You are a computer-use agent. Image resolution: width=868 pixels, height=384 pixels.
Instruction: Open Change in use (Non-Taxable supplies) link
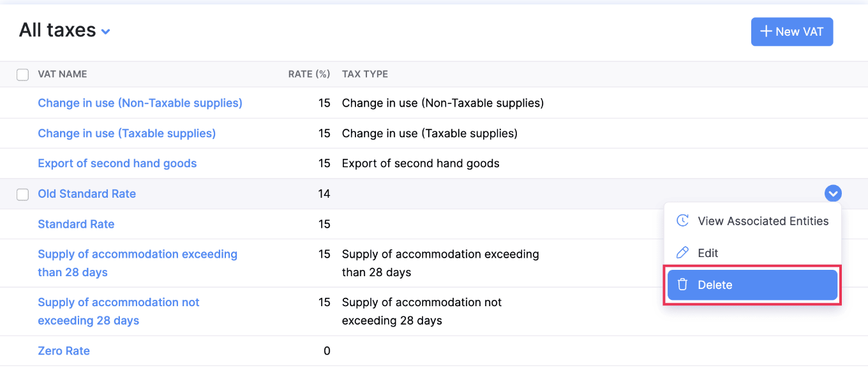(140, 103)
